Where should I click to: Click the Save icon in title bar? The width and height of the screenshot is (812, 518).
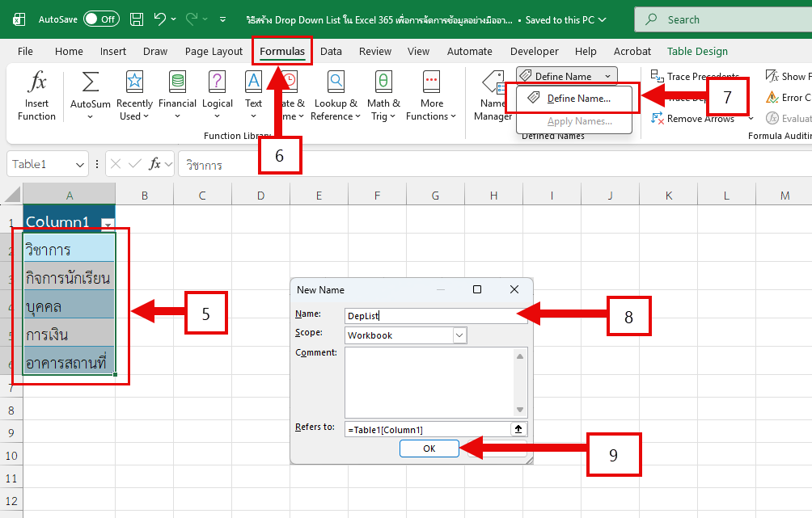tap(137, 19)
